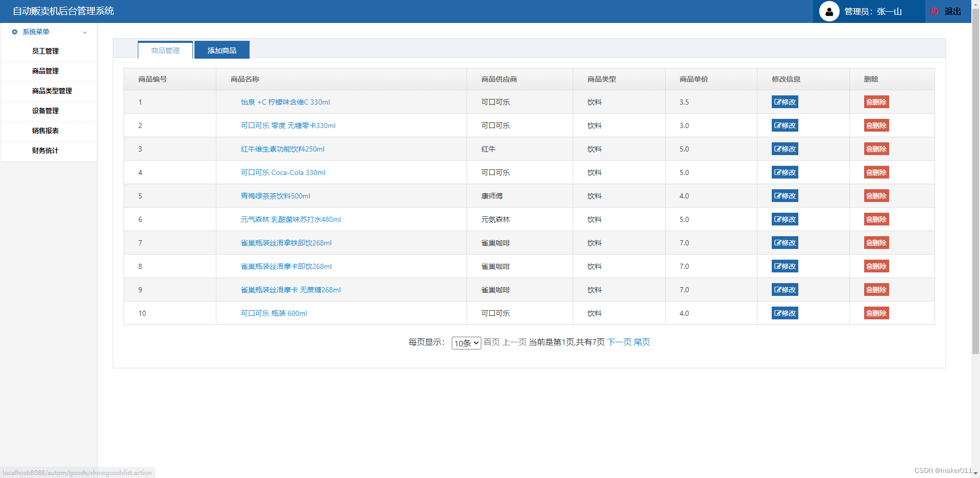Open product link 可口可乐 零度 无糖零卡330ml
980x478 pixels.
288,125
